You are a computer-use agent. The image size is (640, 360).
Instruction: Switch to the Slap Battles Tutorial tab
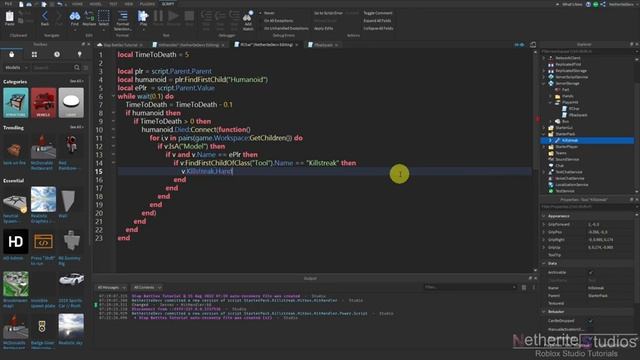click(x=120, y=45)
